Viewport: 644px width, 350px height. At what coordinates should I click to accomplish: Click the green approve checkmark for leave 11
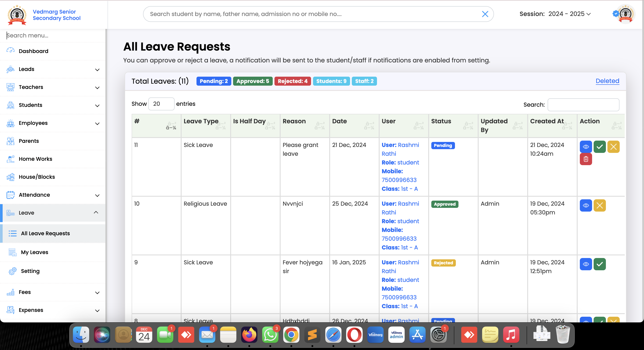[x=599, y=147]
